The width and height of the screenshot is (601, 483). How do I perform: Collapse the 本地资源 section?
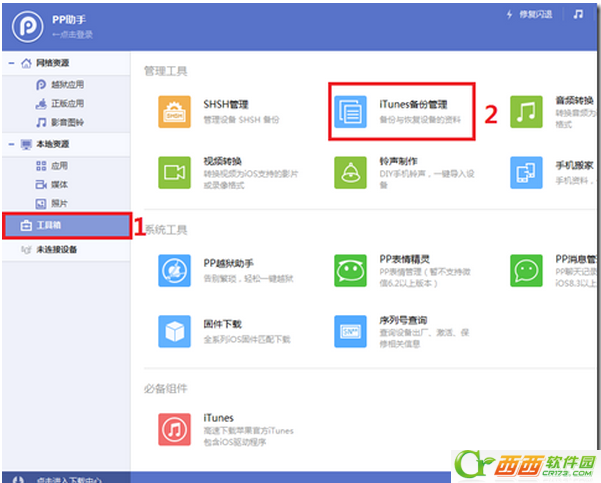11,144
